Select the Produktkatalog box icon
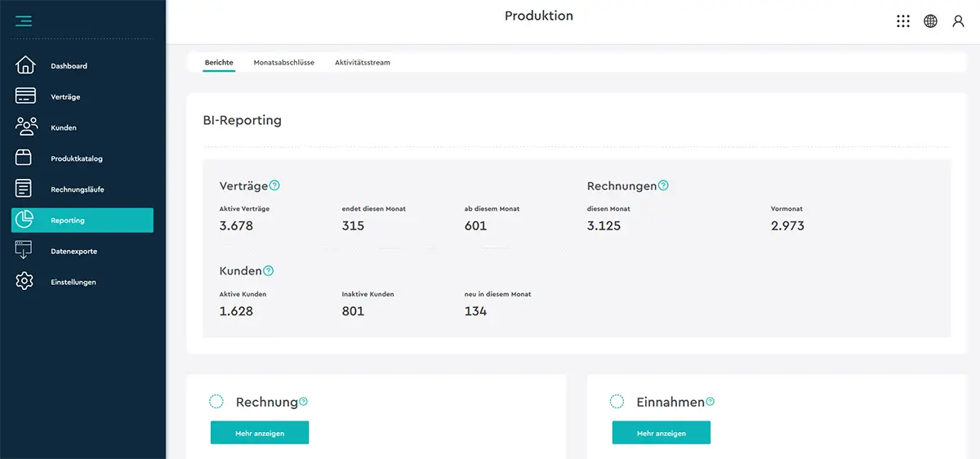This screenshot has width=980, height=459. coord(25,158)
